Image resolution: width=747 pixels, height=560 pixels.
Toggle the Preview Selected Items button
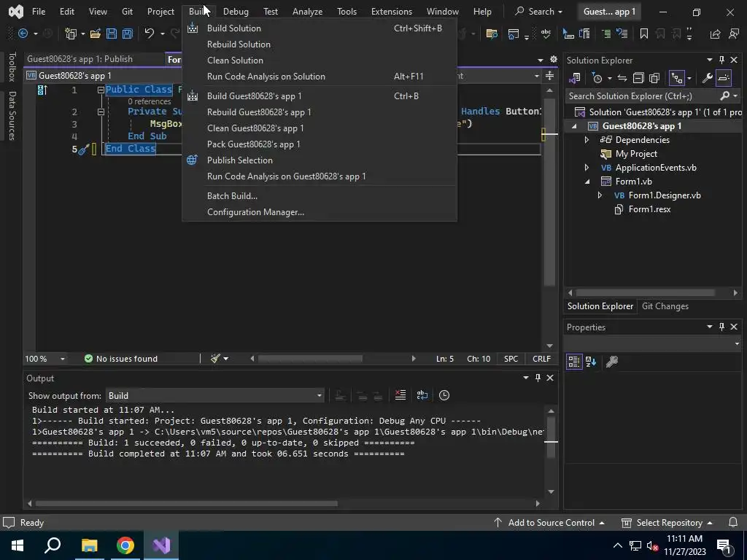tap(723, 78)
